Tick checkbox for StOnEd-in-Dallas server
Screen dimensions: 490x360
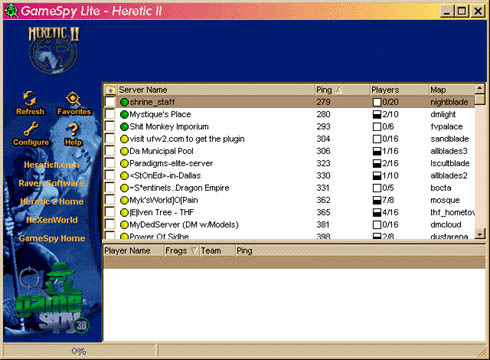point(110,175)
